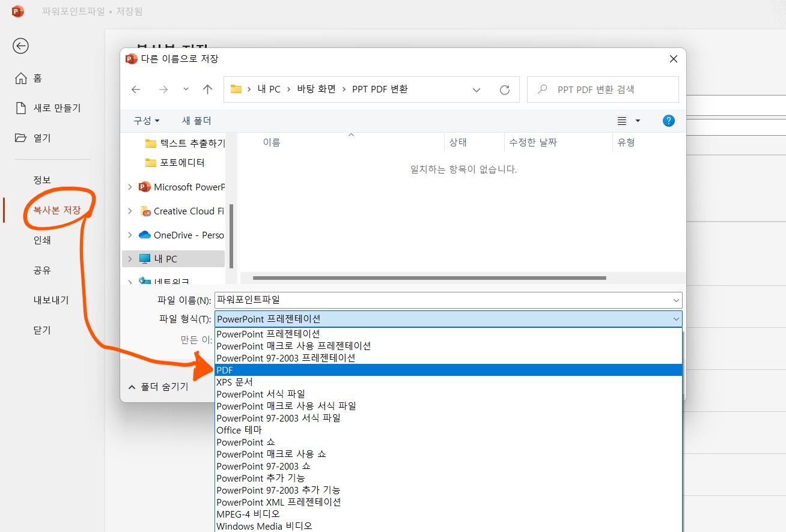Refresh the folder view

point(505,89)
